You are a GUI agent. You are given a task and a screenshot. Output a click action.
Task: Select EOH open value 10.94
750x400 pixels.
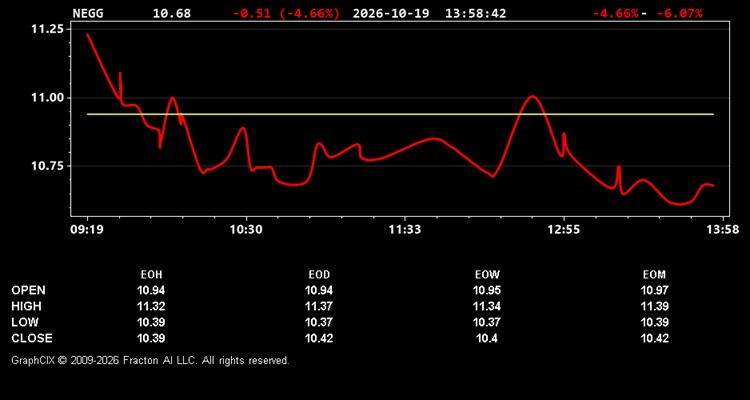click(x=151, y=290)
